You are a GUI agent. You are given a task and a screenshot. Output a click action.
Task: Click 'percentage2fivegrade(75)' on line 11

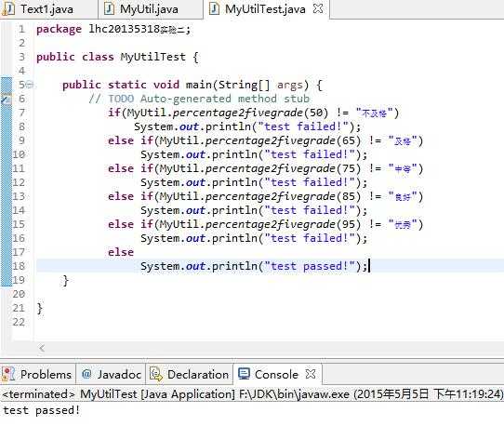coord(283,168)
